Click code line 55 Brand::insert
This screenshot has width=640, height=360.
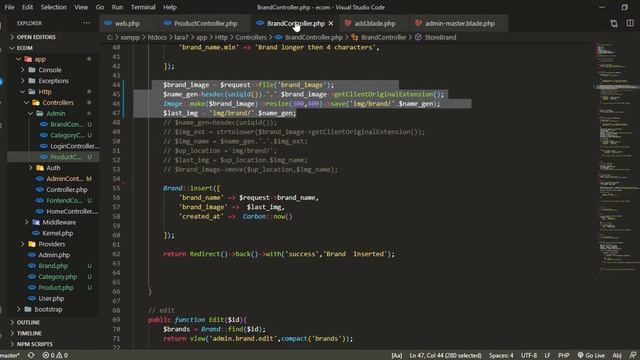point(191,188)
